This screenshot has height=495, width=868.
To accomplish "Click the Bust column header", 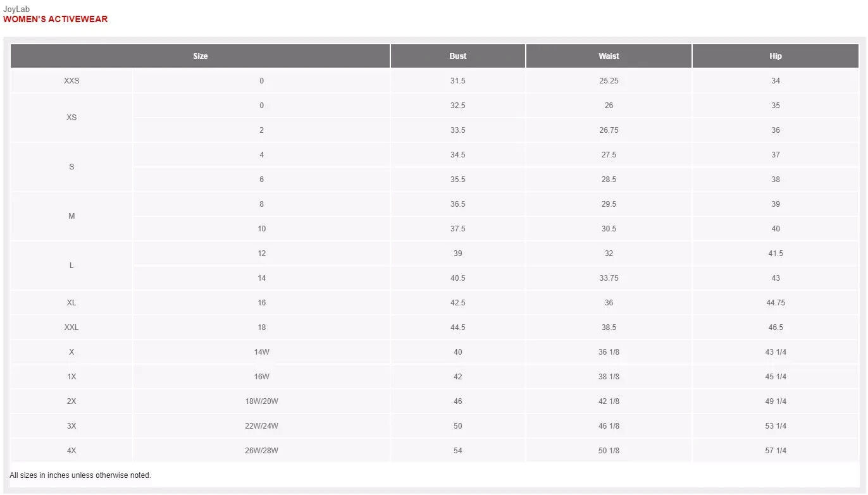I will click(458, 56).
